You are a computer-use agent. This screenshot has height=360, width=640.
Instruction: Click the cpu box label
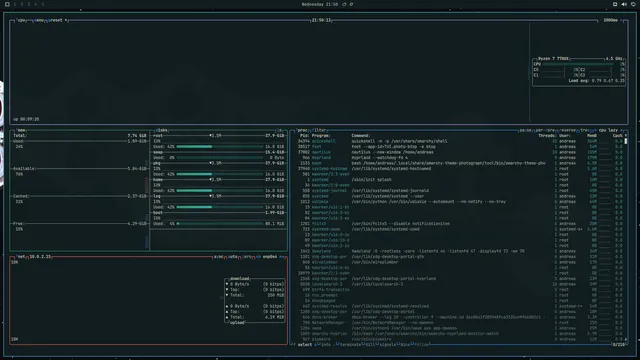(22, 20)
